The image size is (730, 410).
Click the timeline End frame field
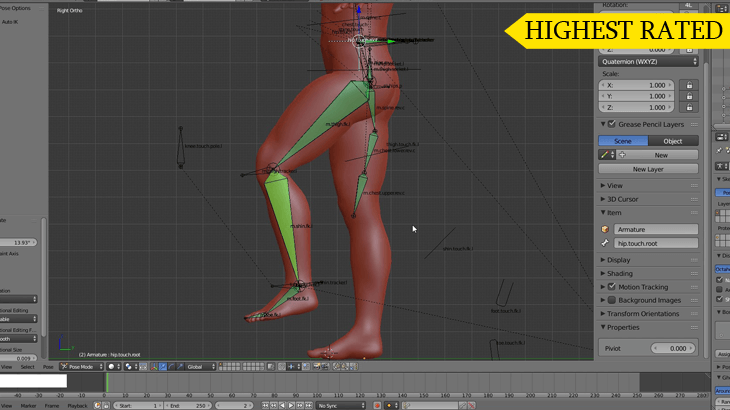pos(188,406)
